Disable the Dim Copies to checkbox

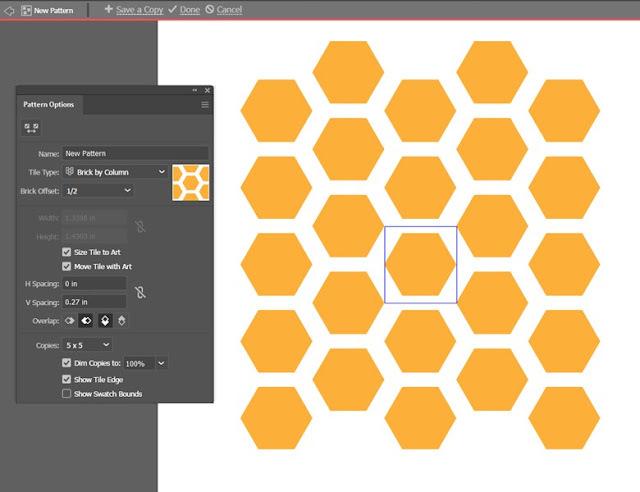click(x=67, y=363)
